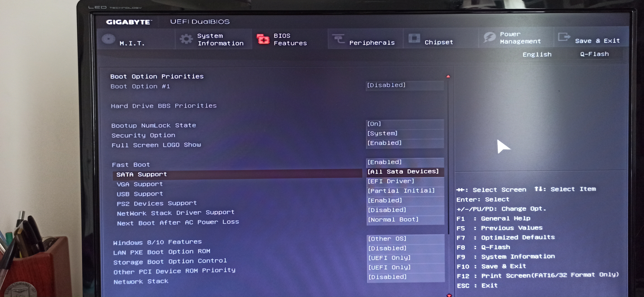This screenshot has width=644, height=297.
Task: Open the Chipset tab
Action: coord(441,38)
